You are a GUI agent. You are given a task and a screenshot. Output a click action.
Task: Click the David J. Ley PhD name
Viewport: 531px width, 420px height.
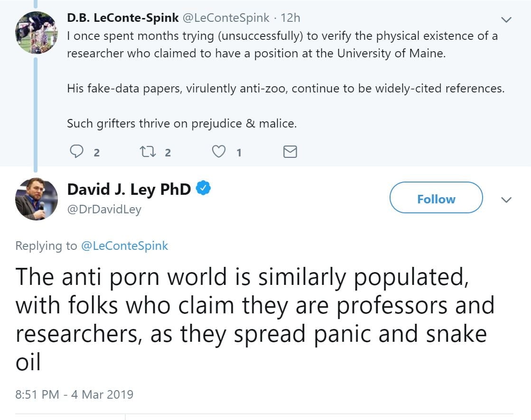click(129, 189)
